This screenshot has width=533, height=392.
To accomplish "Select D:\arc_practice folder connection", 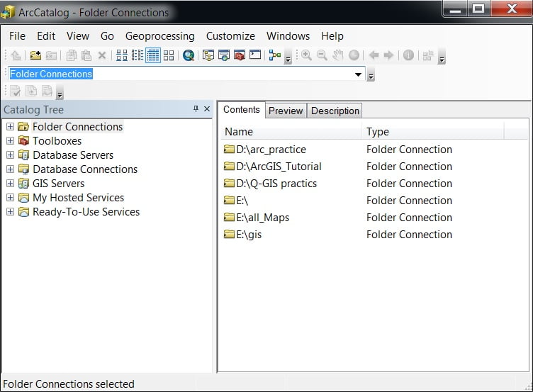I will pyautogui.click(x=265, y=150).
